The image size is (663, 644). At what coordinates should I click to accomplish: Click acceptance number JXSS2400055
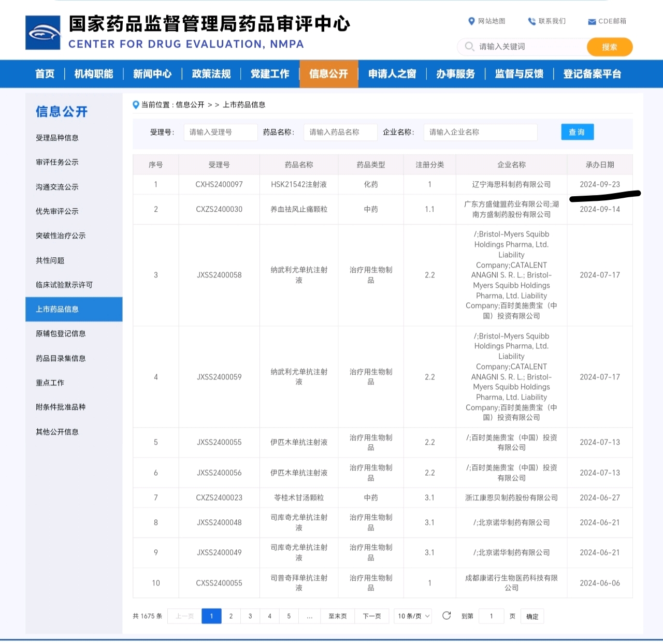point(219,442)
